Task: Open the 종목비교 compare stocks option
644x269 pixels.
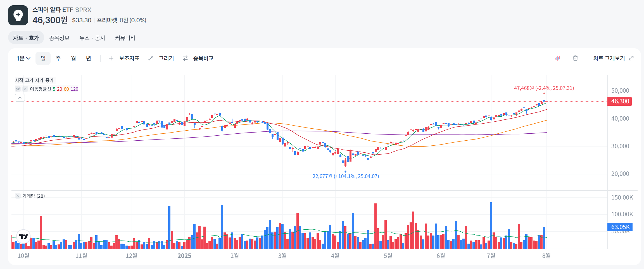Action: point(203,58)
